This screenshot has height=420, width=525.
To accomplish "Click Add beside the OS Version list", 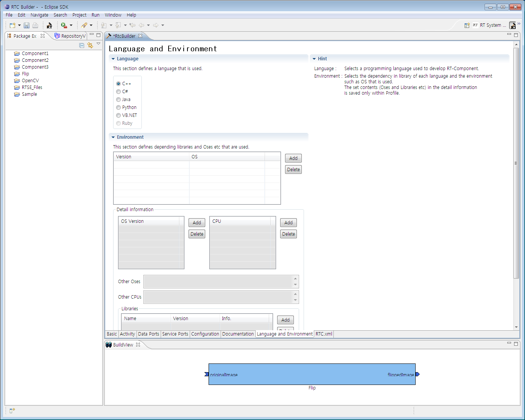I will click(197, 223).
